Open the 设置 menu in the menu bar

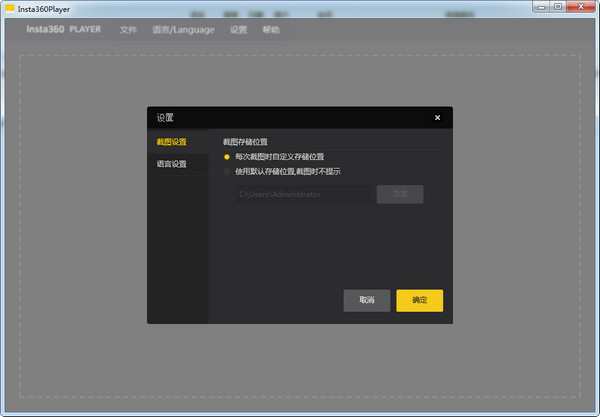tap(238, 30)
